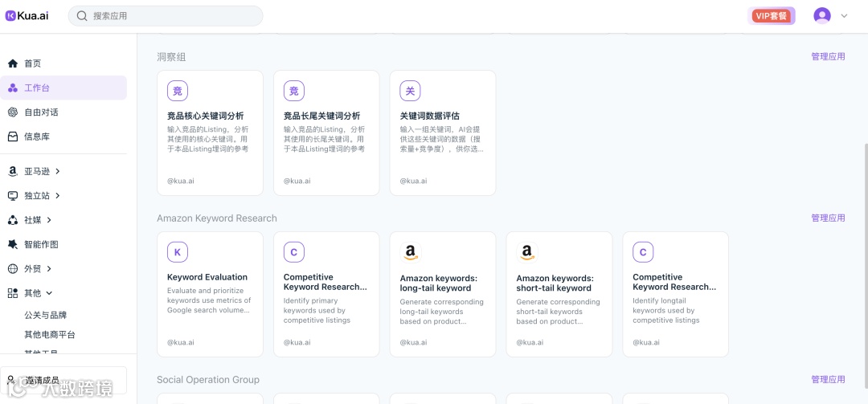Viewport: 868px width, 404px height.
Task: Click the Social Operation Group heading
Action: click(x=208, y=380)
